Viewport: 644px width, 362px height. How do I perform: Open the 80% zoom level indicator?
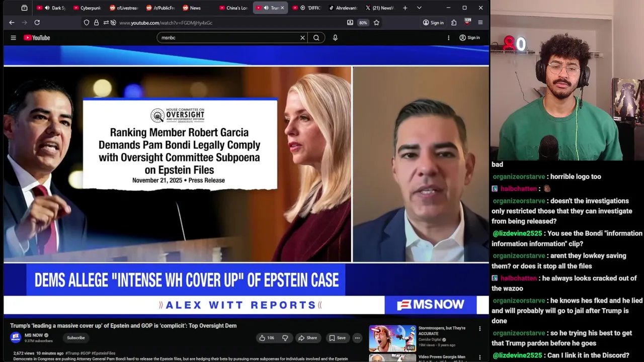pos(363,23)
